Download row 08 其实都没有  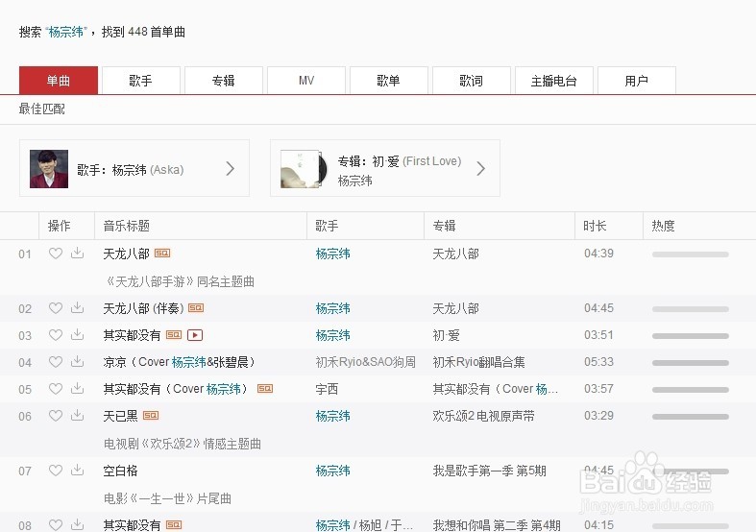coord(77,524)
